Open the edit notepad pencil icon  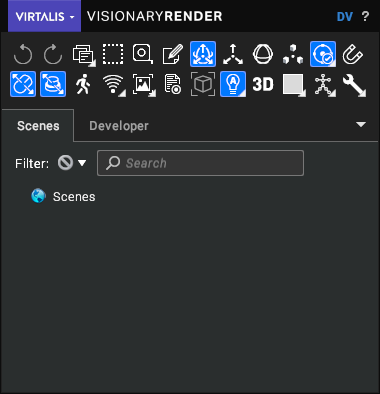pyautogui.click(x=173, y=54)
